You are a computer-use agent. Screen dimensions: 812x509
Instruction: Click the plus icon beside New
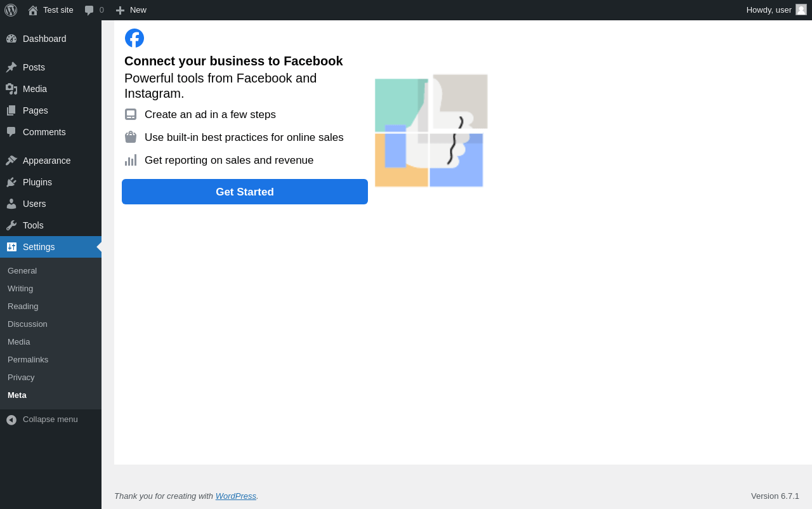[x=121, y=10]
